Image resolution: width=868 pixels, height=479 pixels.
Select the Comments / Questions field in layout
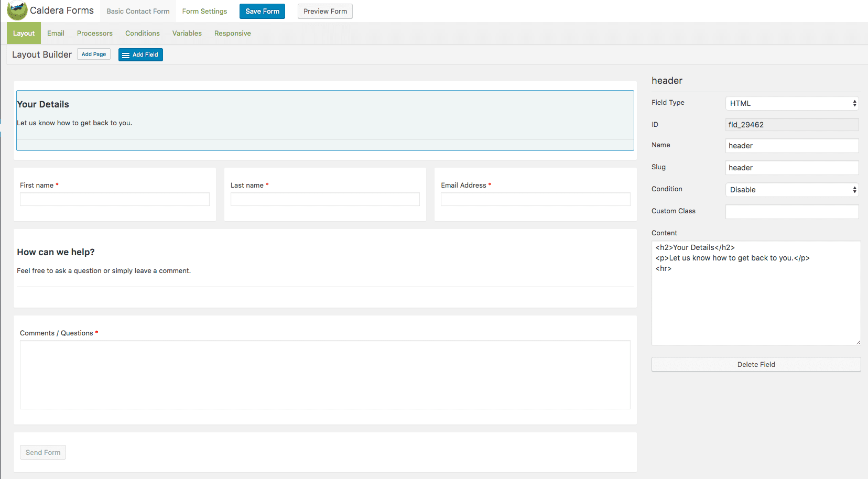[325, 374]
